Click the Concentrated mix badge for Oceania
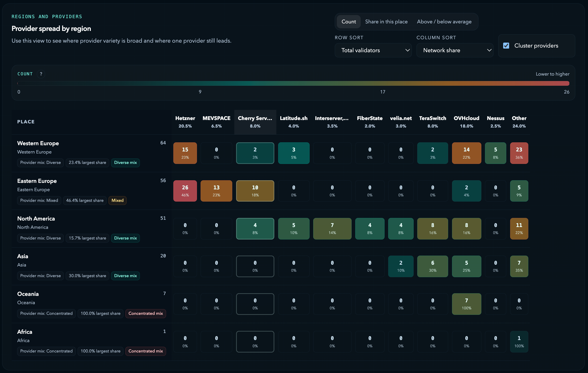Image resolution: width=588 pixels, height=373 pixels. [x=146, y=314]
